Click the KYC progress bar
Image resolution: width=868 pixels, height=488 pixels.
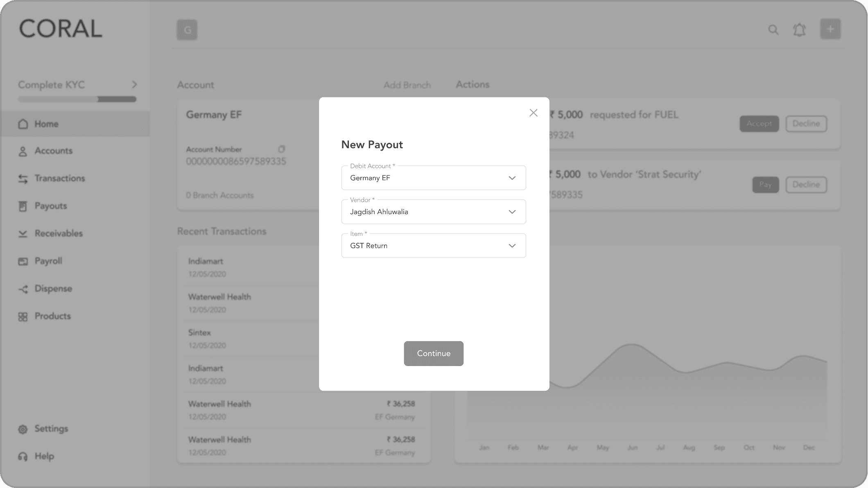(77, 99)
